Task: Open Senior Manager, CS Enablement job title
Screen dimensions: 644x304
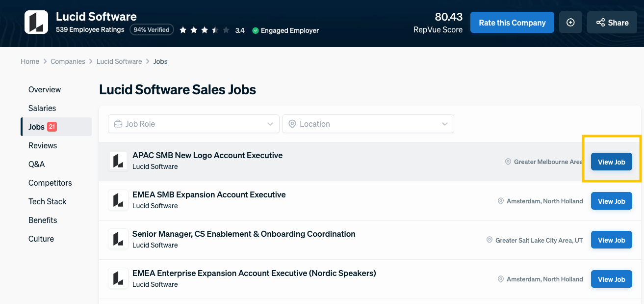Action: [244, 234]
